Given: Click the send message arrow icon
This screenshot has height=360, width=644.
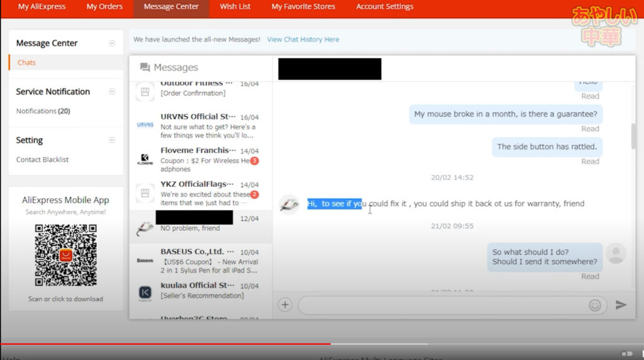Looking at the screenshot, I should point(621,305).
